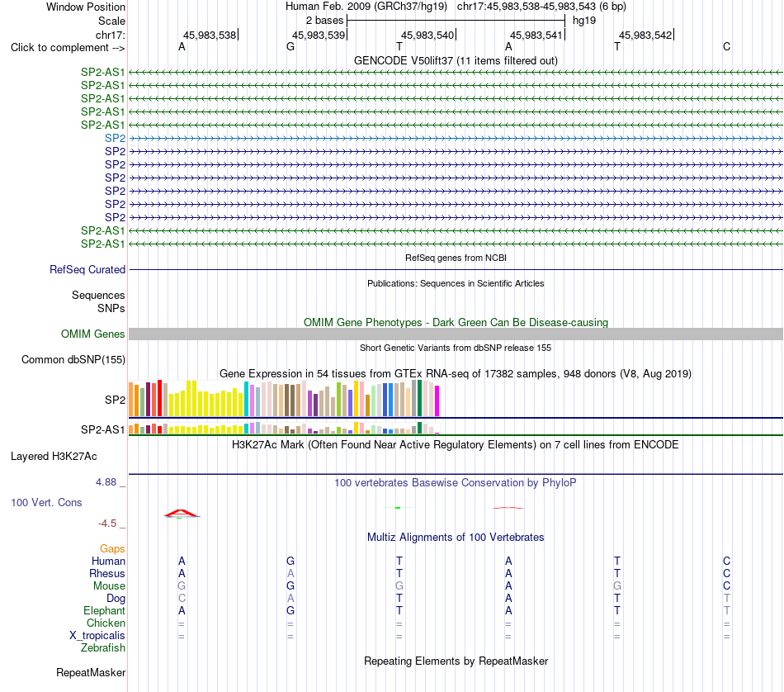Click the 'hg19' label beside the scale bar
Viewport: 784px width, 692px height.
tap(584, 21)
